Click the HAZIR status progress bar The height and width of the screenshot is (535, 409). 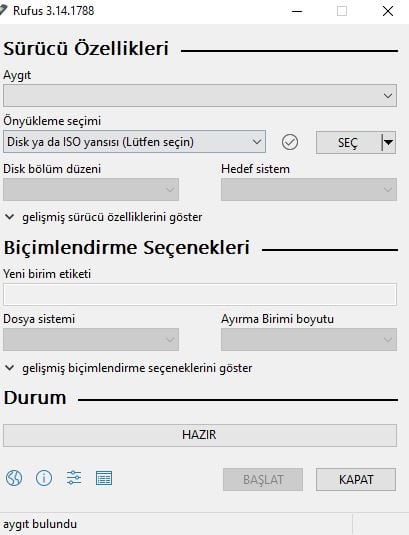(200, 435)
